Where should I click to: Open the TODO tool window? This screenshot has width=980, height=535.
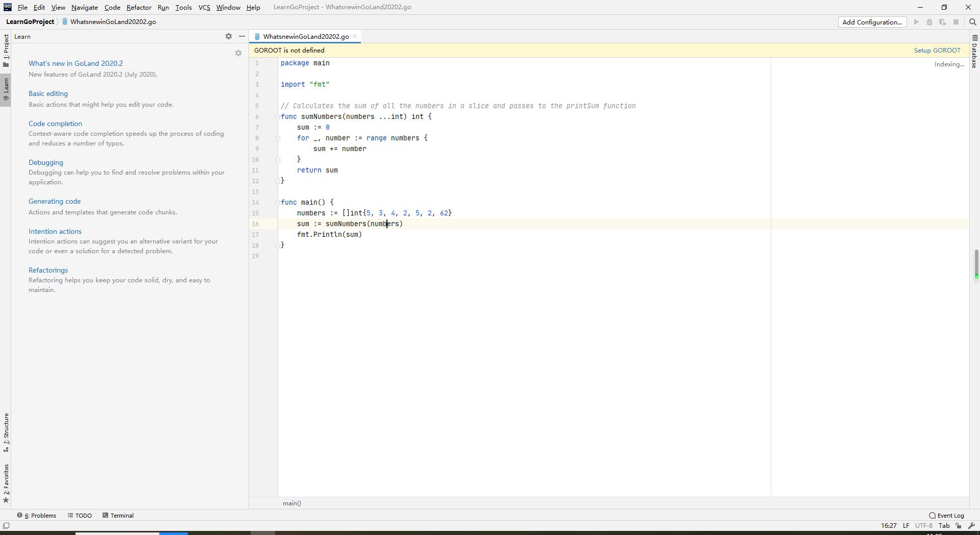[x=80, y=516]
